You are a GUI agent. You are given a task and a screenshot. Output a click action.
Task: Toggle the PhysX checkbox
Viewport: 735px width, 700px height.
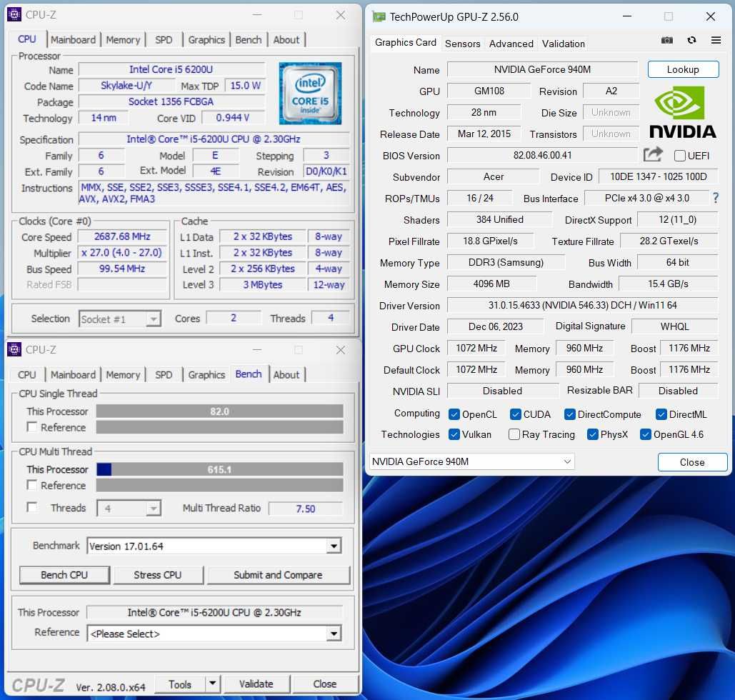593,434
